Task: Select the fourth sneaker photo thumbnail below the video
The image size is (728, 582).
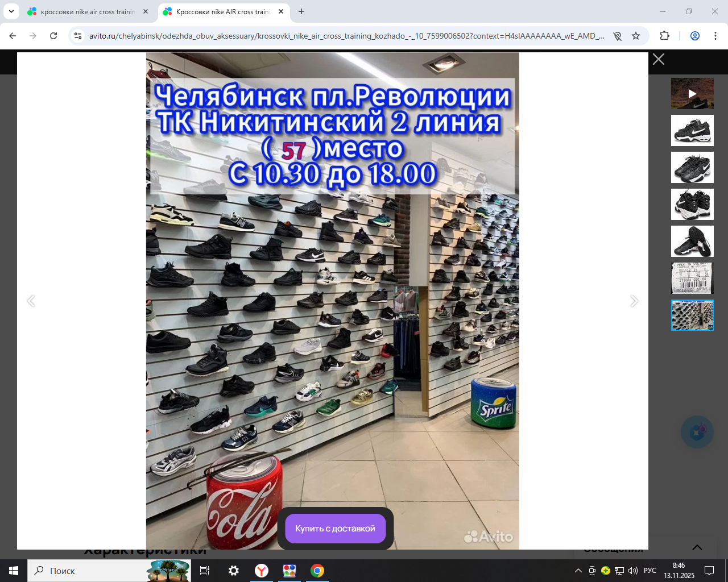Action: point(692,241)
